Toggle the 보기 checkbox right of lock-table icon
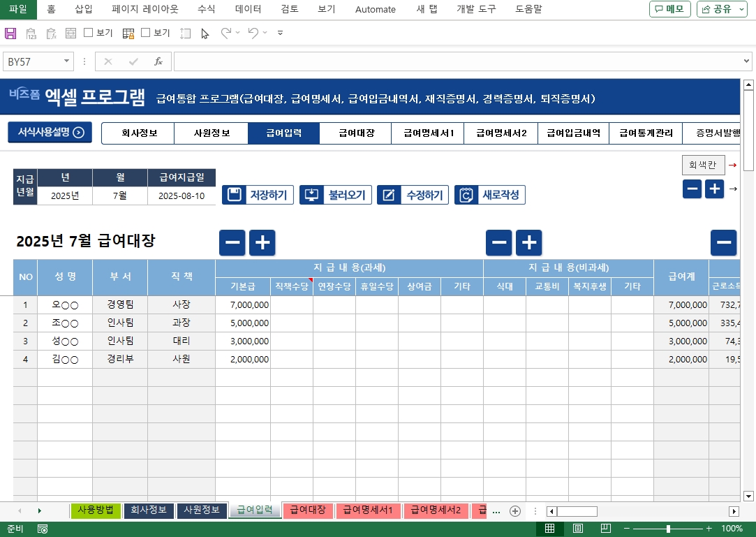This screenshot has height=537, width=756. [146, 33]
